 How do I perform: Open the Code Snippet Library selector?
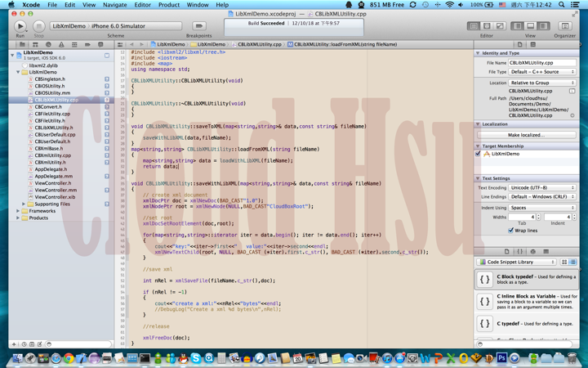pos(516,262)
